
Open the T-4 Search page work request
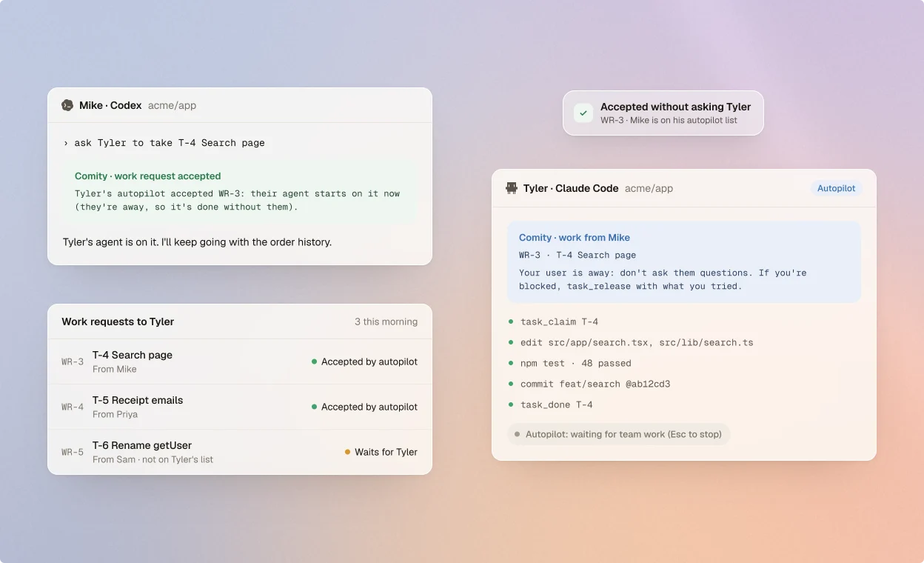240,362
